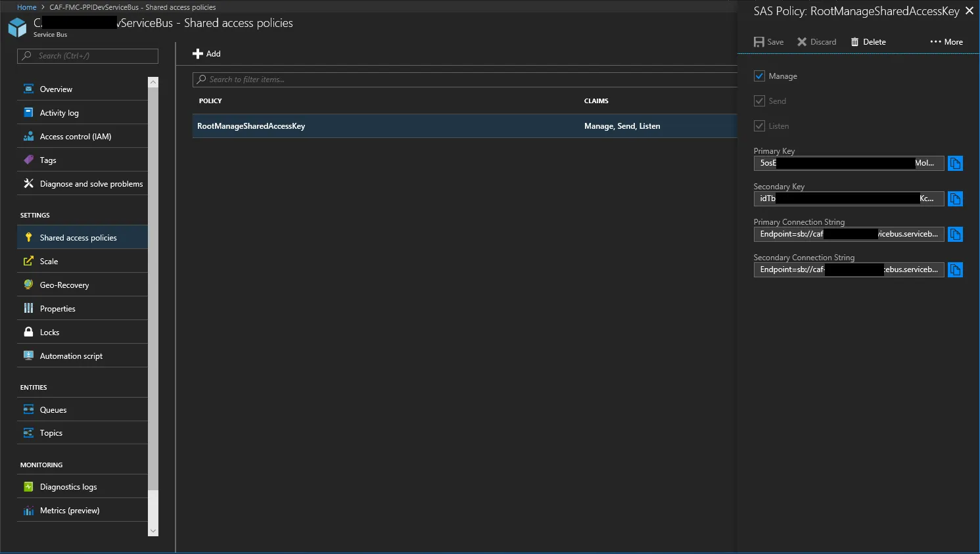This screenshot has height=554, width=980.
Task: Click the POLICY column header
Action: coord(210,101)
